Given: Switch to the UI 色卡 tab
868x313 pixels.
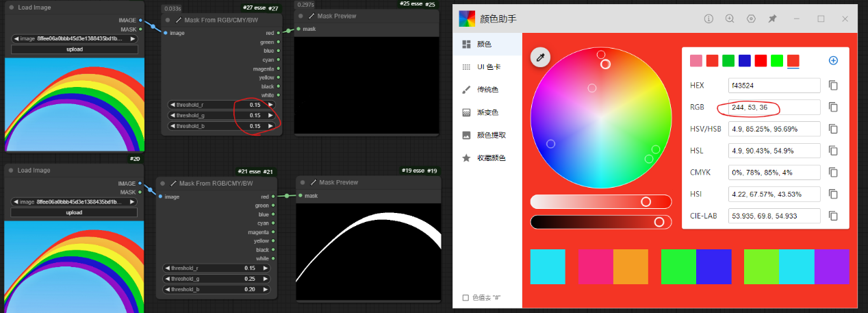Looking at the screenshot, I should [488, 66].
